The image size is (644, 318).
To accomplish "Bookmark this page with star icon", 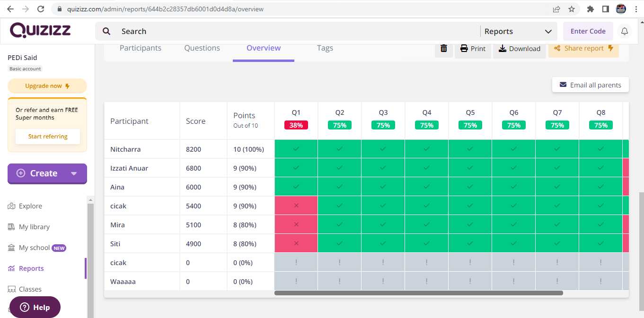I will [572, 9].
